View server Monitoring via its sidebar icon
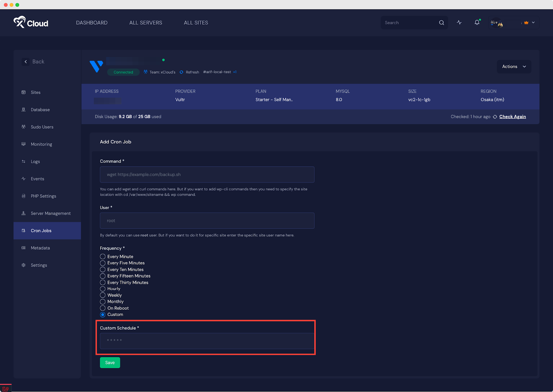 24,144
